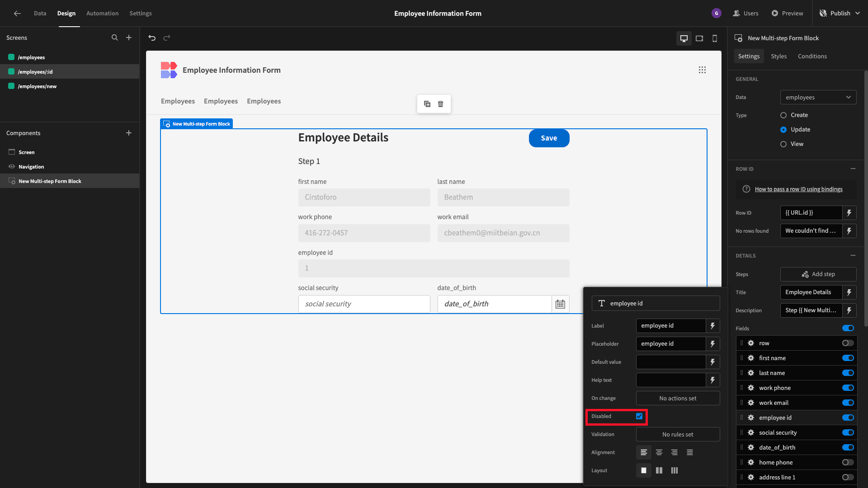Redo the last undone change
The image size is (868, 488).
click(167, 38)
